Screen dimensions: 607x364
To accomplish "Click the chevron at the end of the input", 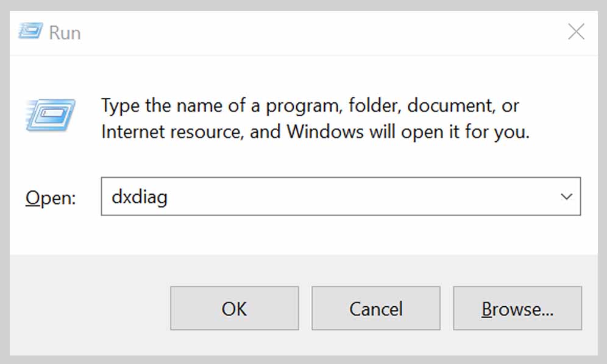I will [x=567, y=196].
